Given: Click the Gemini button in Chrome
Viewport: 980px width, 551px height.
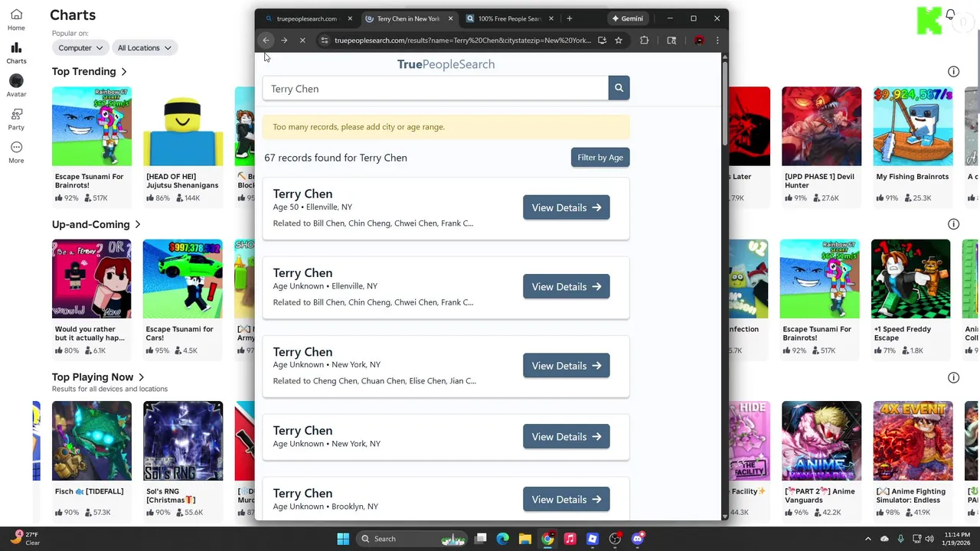Looking at the screenshot, I should tap(627, 18).
